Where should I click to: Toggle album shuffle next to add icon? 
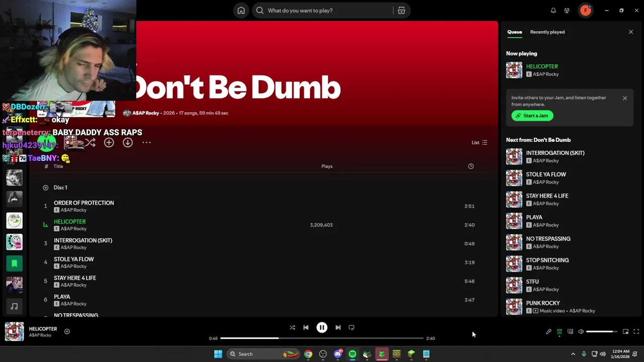click(x=90, y=143)
